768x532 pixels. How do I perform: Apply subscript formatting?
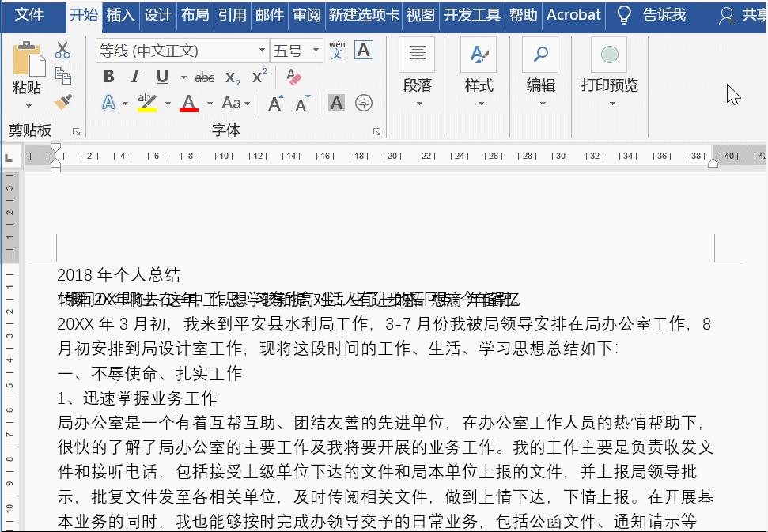point(231,77)
